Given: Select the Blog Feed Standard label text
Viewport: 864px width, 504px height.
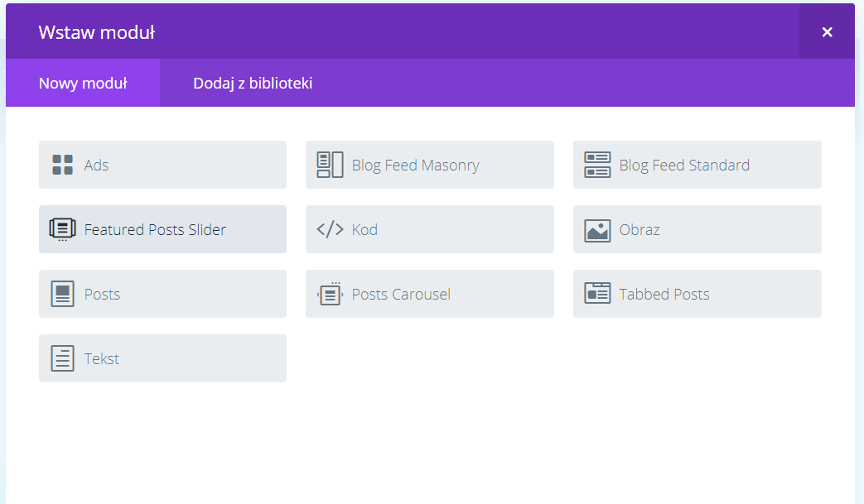Looking at the screenshot, I should [x=684, y=166].
